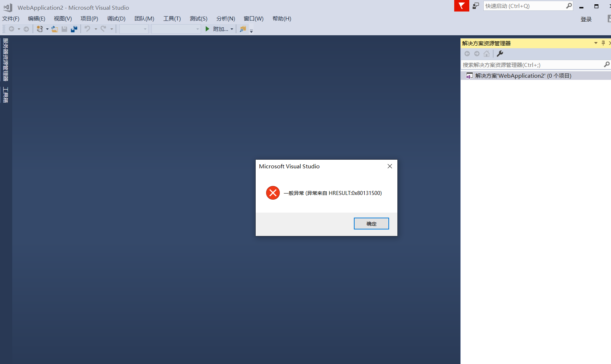Open the 服务器资源管理器 side tab
Viewport: 611px width, 364px height.
(5, 60)
